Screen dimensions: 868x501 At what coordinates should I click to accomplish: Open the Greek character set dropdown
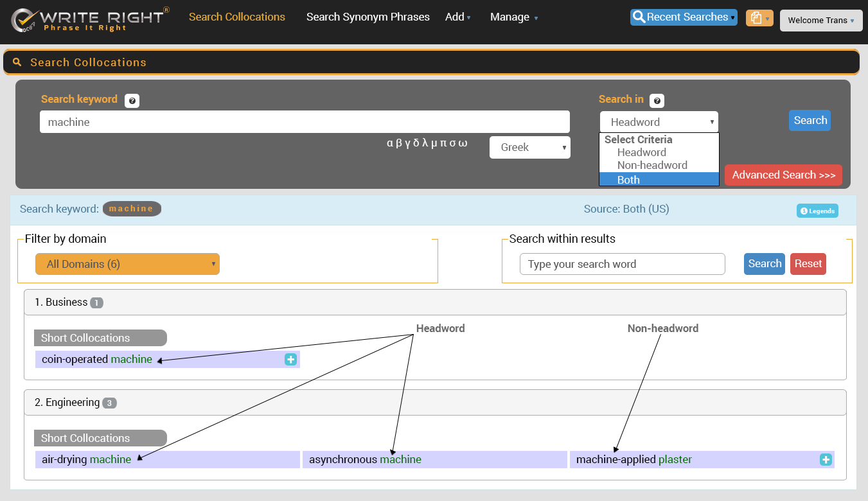click(529, 147)
